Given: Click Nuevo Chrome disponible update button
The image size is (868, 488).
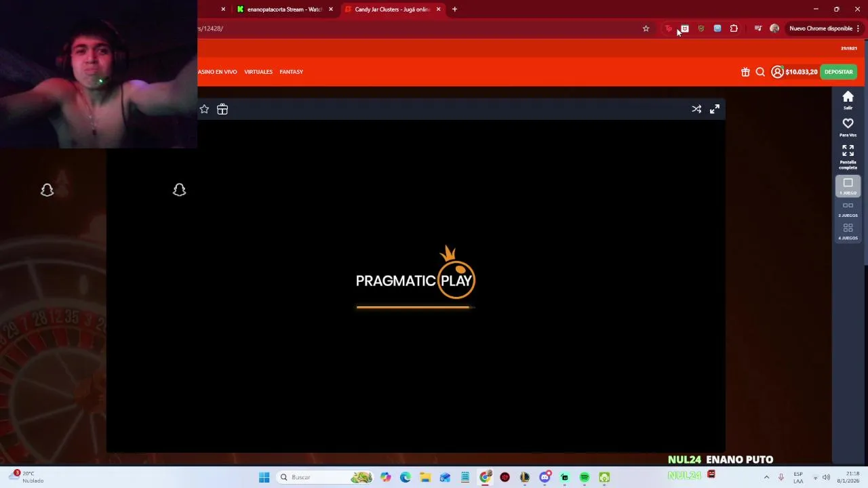Looking at the screenshot, I should point(821,28).
